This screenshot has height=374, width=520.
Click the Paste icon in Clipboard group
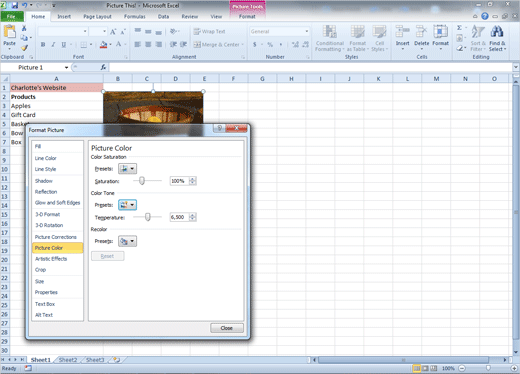pos(10,32)
